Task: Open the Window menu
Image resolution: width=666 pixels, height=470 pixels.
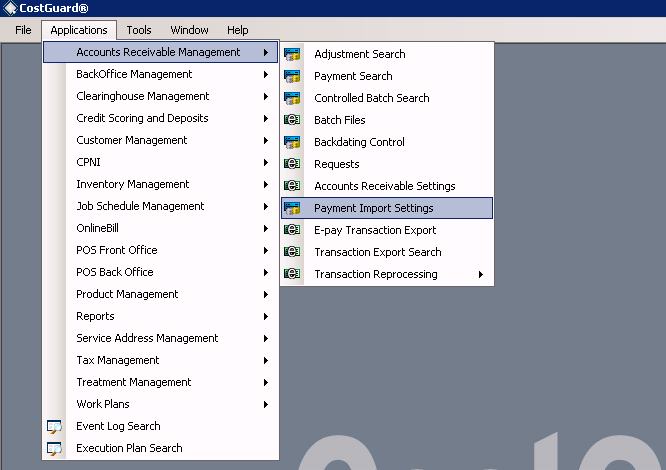Action: [x=189, y=30]
